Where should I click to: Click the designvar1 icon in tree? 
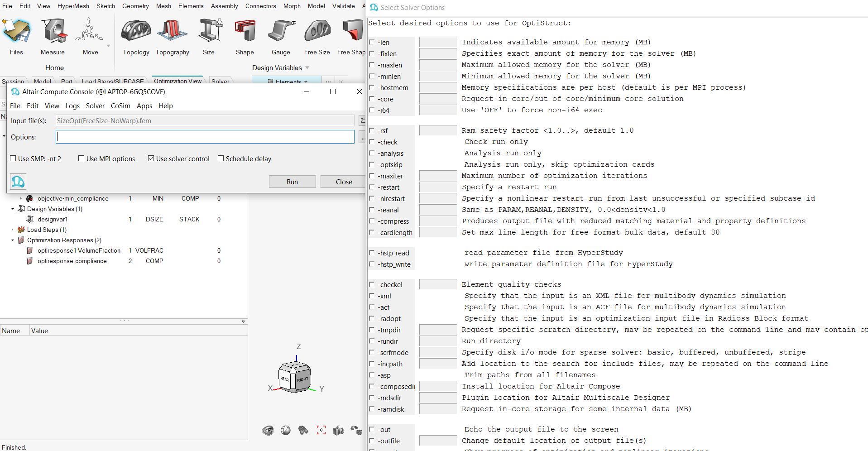[30, 219]
